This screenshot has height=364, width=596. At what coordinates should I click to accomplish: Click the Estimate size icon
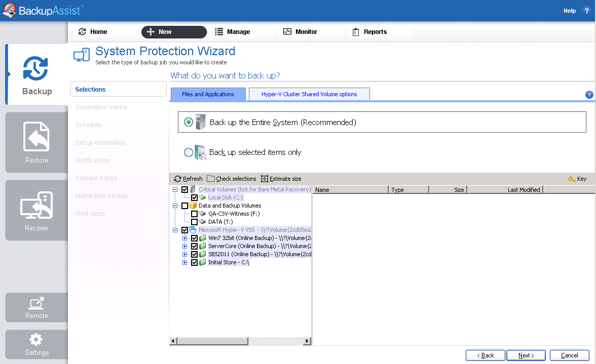pos(264,179)
